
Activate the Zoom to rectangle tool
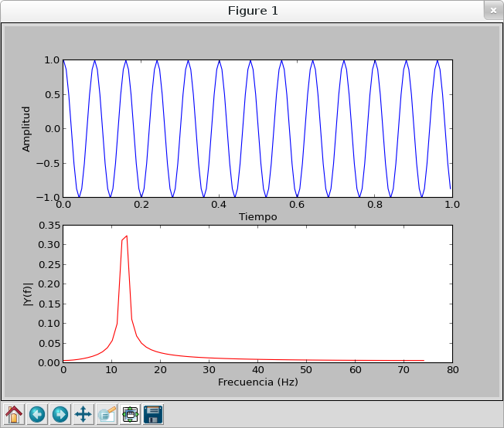click(x=107, y=415)
